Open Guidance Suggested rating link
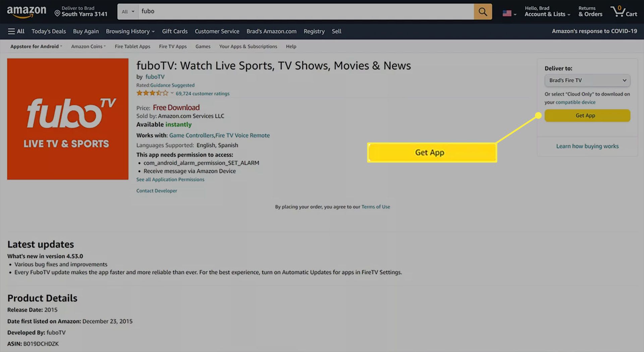The height and width of the screenshot is (352, 644). (x=172, y=85)
